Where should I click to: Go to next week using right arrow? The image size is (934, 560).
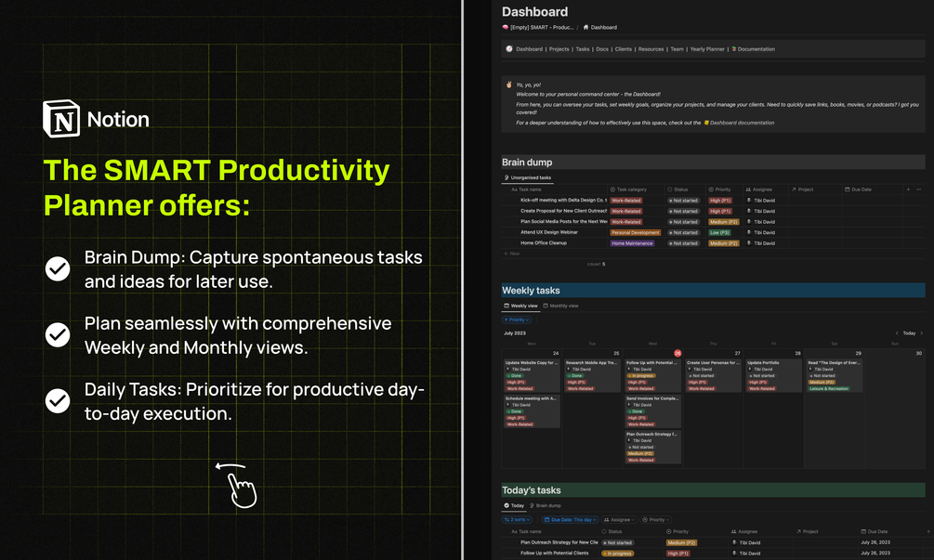922,333
